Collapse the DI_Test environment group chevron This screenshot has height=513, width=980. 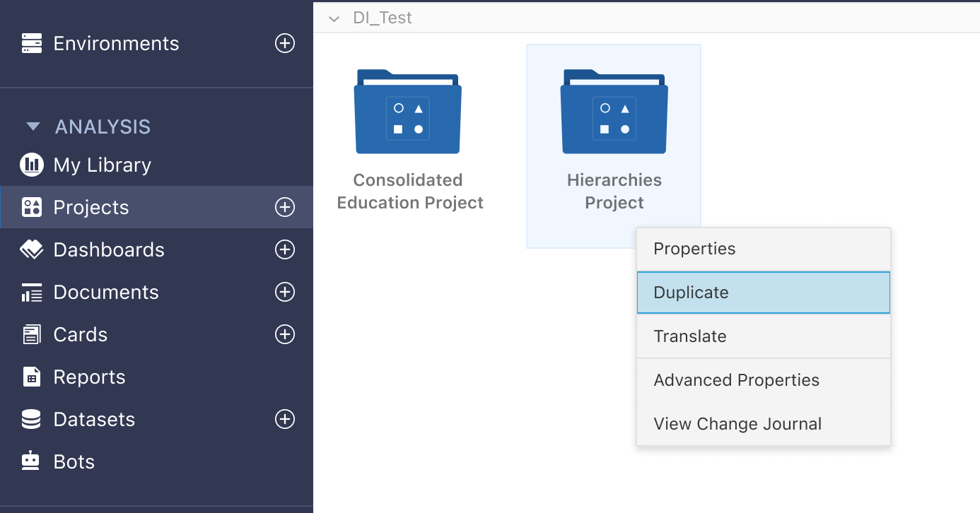[334, 19]
